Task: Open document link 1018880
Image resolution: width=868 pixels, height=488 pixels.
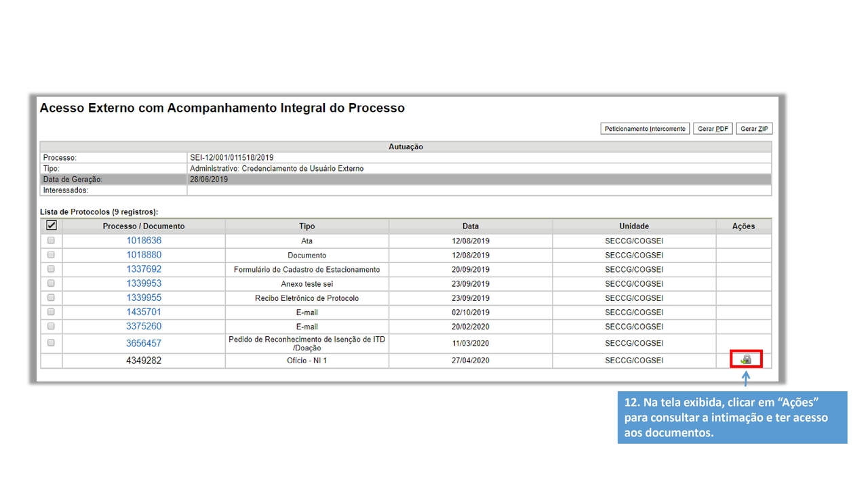Action: coord(144,255)
